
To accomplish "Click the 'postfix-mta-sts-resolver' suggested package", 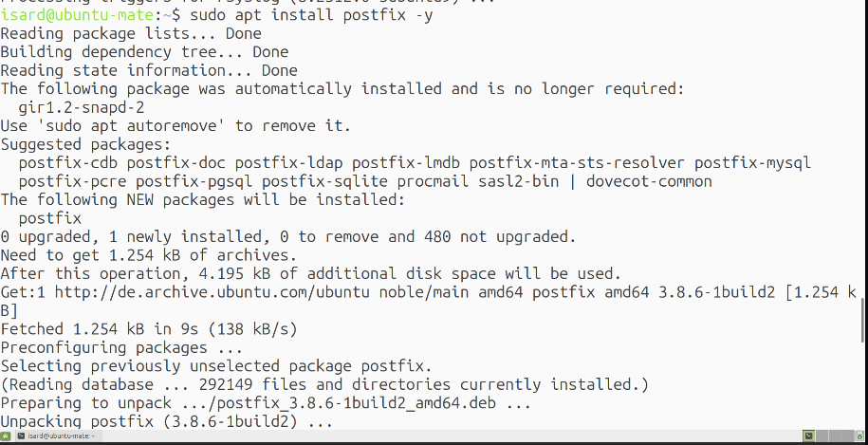I will pos(578,163).
